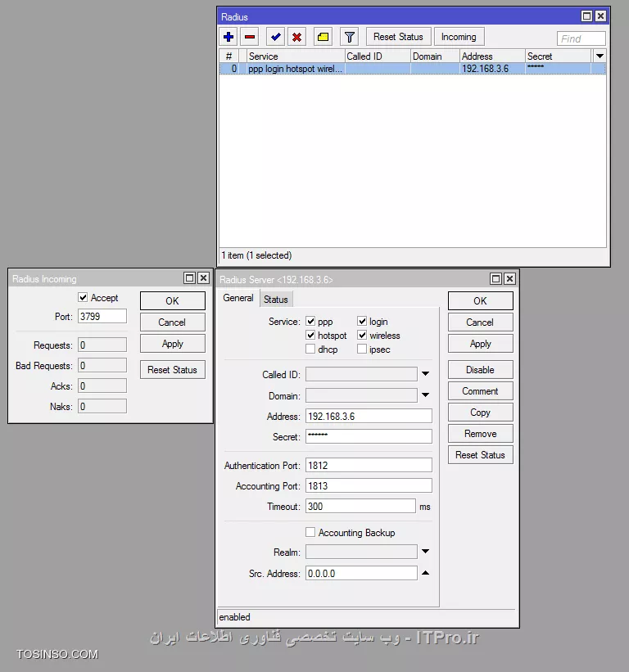Click Cancel in Radius Incoming window

(x=172, y=322)
